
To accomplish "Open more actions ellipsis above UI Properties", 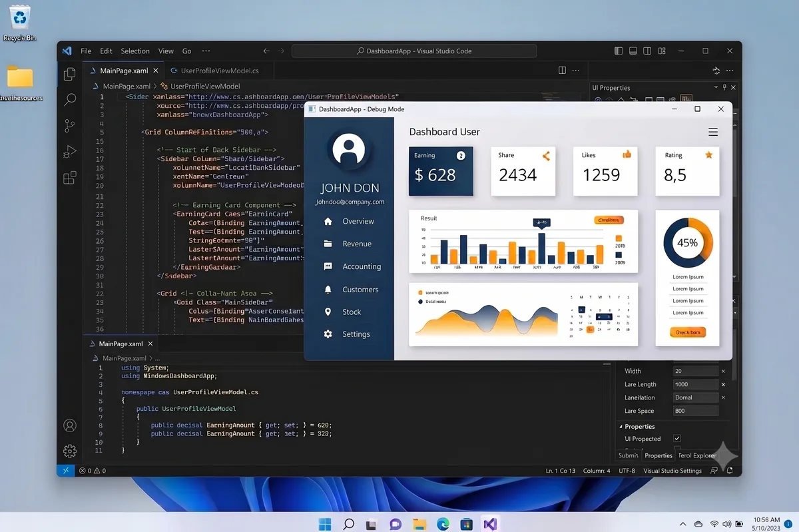I will (x=731, y=70).
